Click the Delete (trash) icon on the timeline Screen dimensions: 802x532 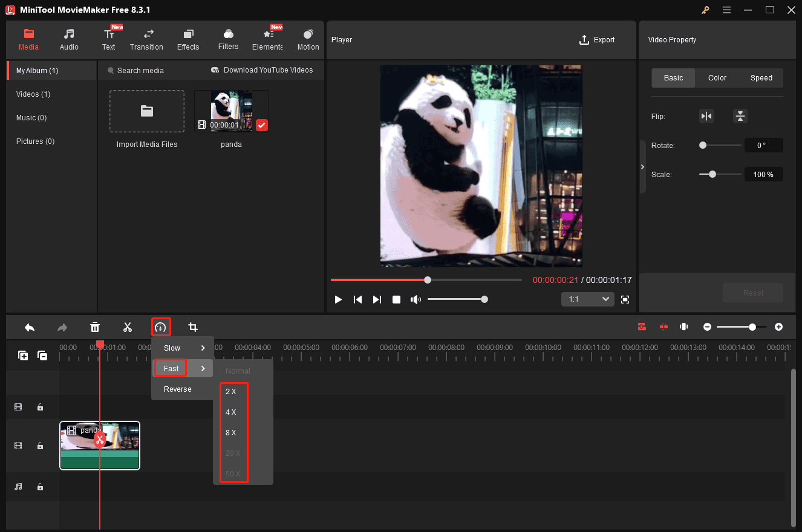tap(95, 326)
